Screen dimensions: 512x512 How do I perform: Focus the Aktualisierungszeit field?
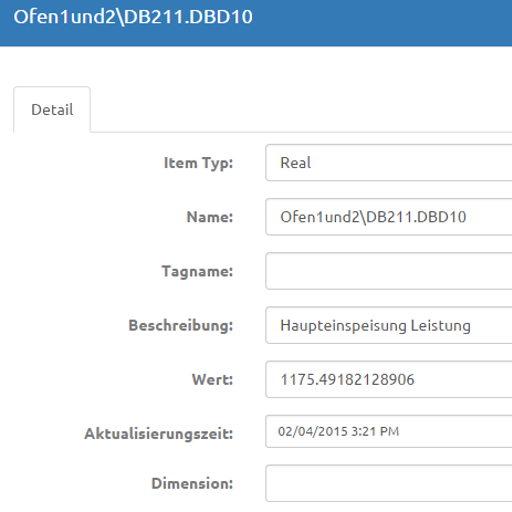pos(389,431)
